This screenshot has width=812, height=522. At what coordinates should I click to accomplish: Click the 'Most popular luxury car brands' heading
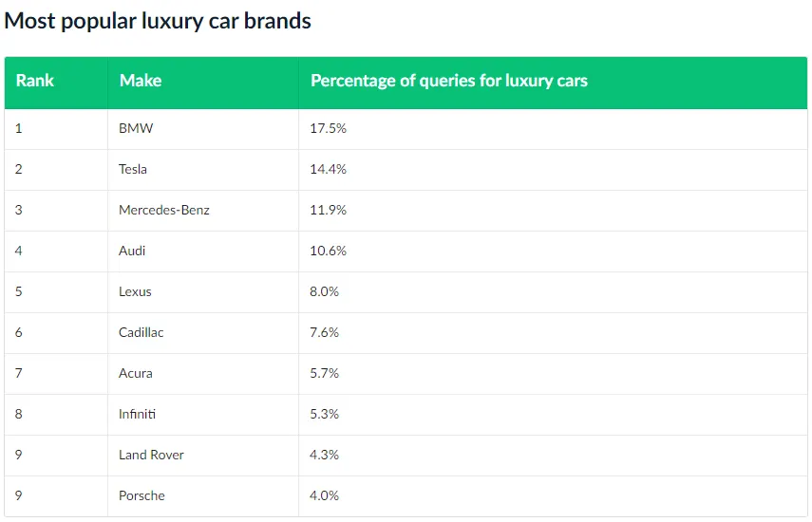tap(158, 21)
